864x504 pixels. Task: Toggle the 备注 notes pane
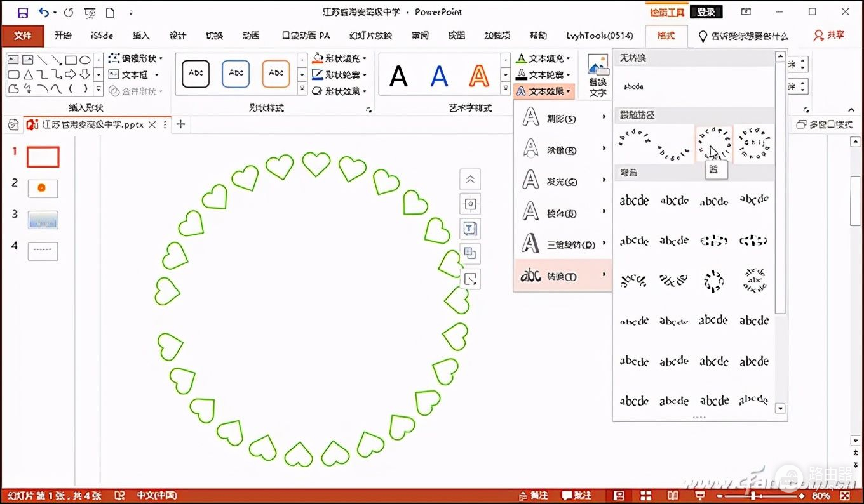[x=532, y=495]
